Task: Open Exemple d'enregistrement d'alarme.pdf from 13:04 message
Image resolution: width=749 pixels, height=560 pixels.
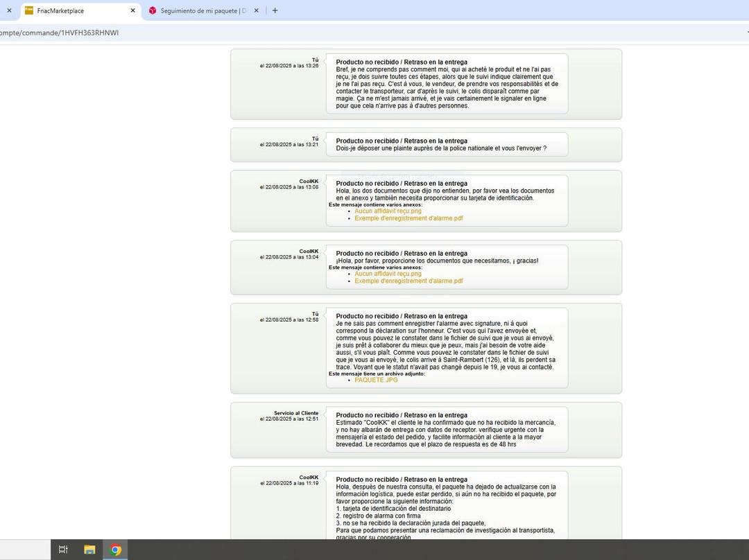Action: pyautogui.click(x=408, y=281)
